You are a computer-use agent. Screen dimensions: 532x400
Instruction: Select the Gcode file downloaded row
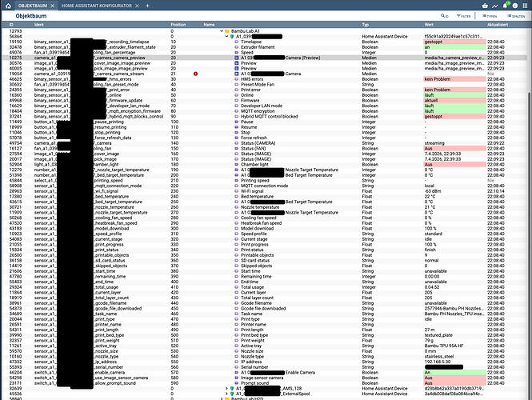(264, 308)
